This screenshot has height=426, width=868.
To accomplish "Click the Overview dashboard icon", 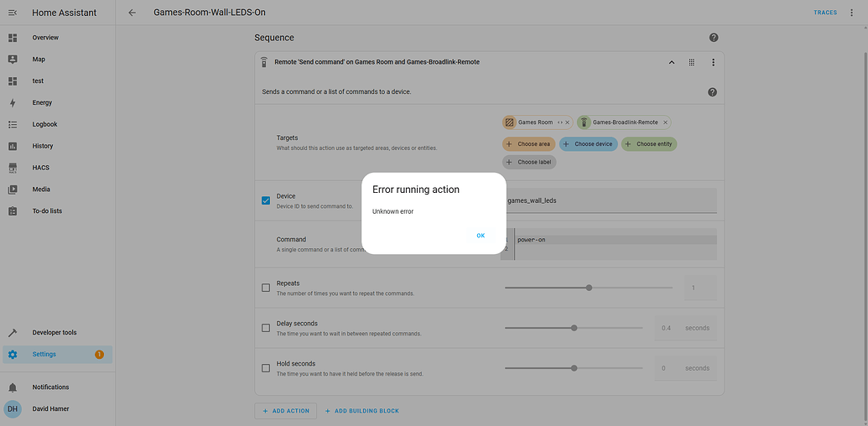I will tap(13, 38).
